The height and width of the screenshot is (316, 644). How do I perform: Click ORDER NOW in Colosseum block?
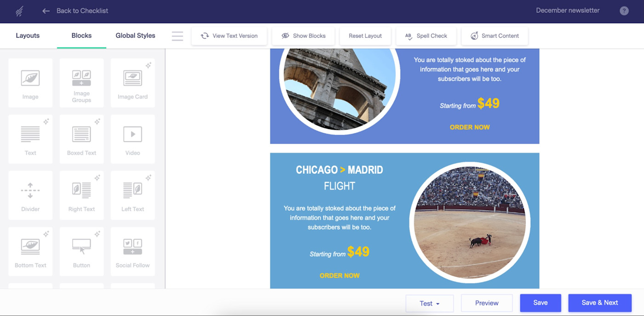pos(470,127)
